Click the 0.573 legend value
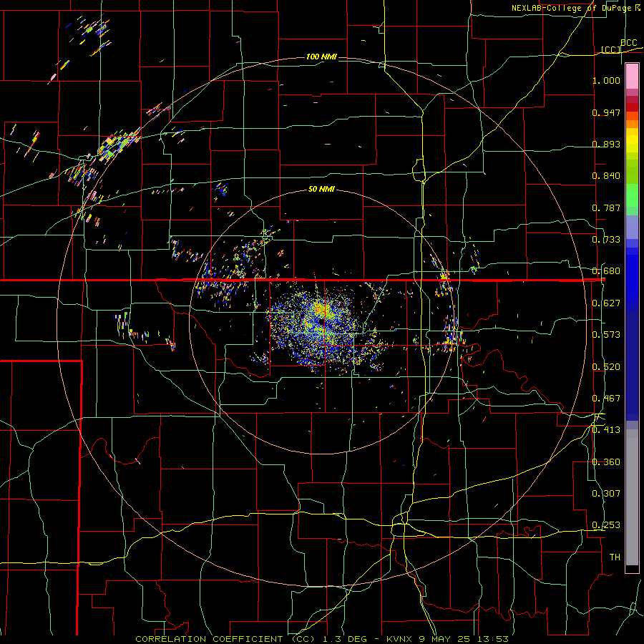644x644 pixels. pyautogui.click(x=606, y=335)
